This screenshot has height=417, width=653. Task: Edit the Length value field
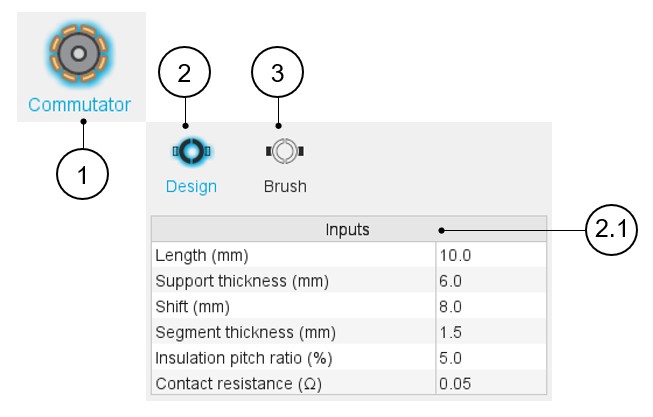coord(490,255)
